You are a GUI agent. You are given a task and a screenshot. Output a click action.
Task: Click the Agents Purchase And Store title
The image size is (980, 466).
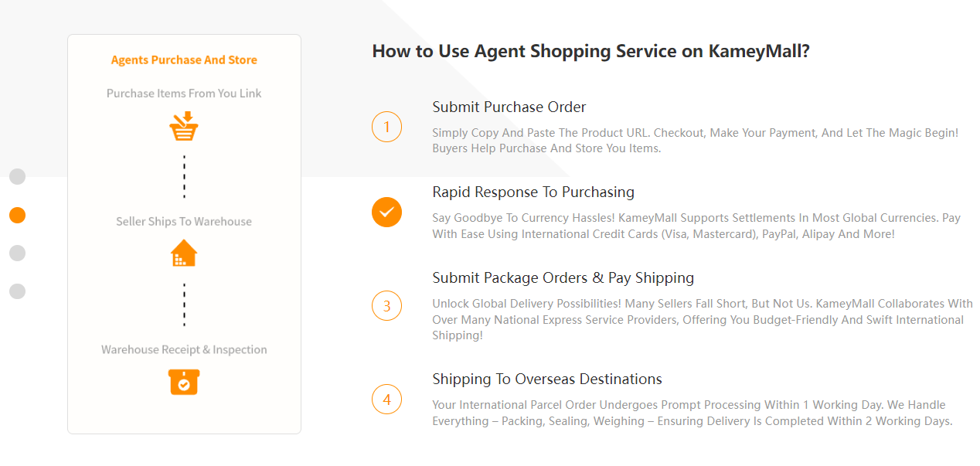pos(184,60)
